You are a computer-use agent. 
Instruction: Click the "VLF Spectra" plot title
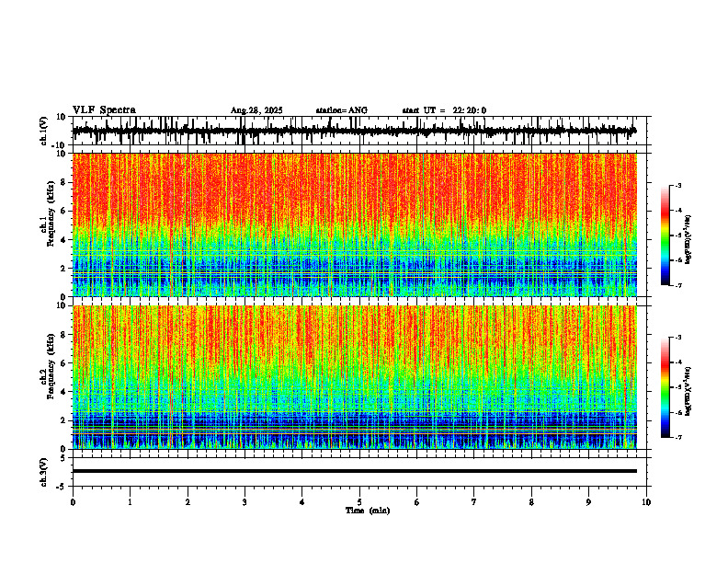point(104,110)
